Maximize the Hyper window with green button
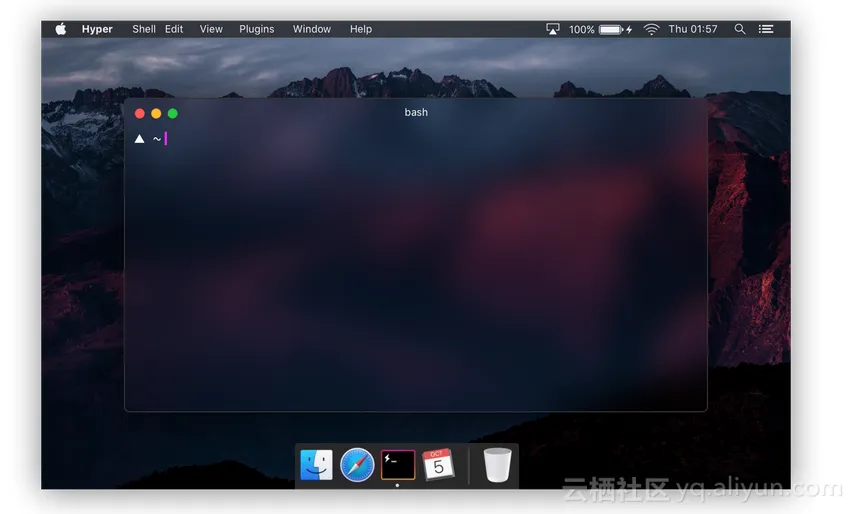Image resolution: width=854 pixels, height=514 pixels. 173,113
